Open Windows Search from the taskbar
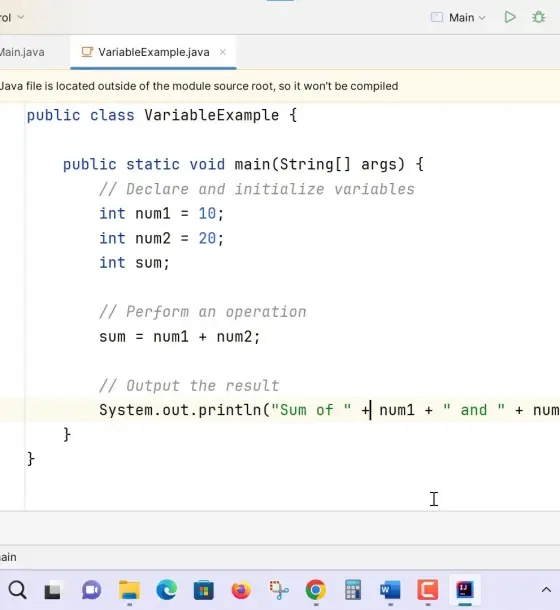 click(x=17, y=590)
